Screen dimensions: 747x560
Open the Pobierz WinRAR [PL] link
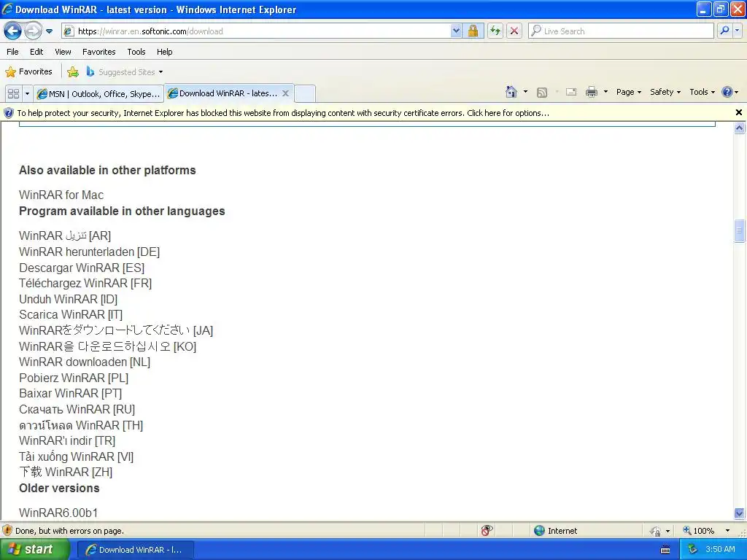coord(74,378)
